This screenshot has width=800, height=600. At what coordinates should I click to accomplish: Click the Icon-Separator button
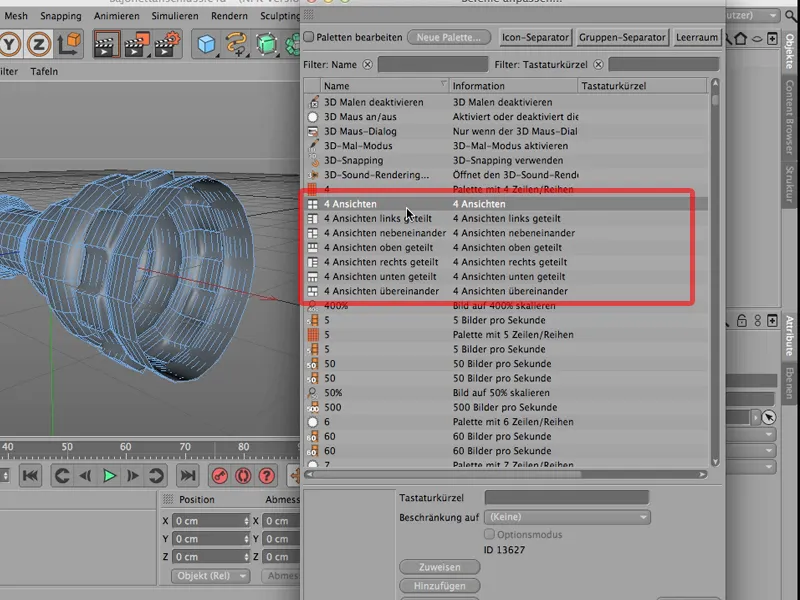coord(535,37)
